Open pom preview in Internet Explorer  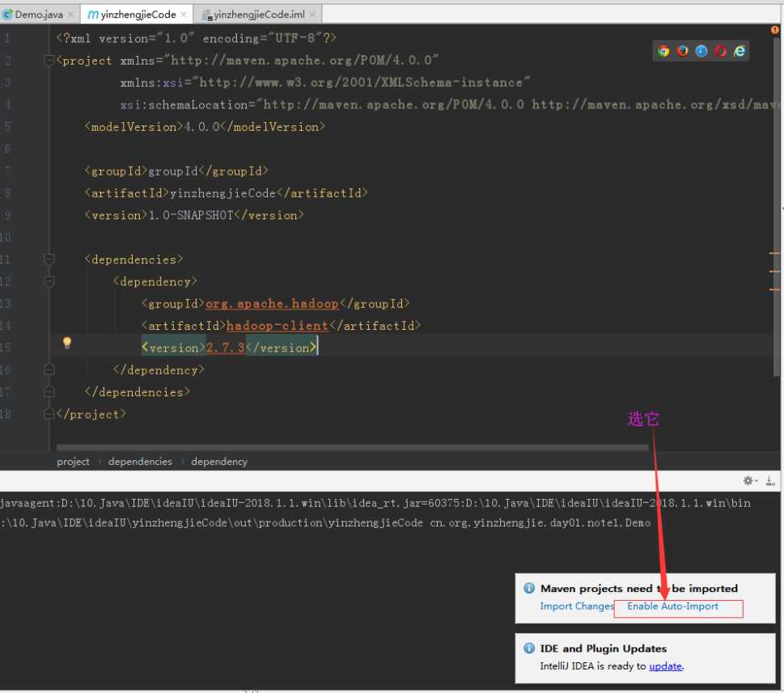pyautogui.click(x=740, y=51)
